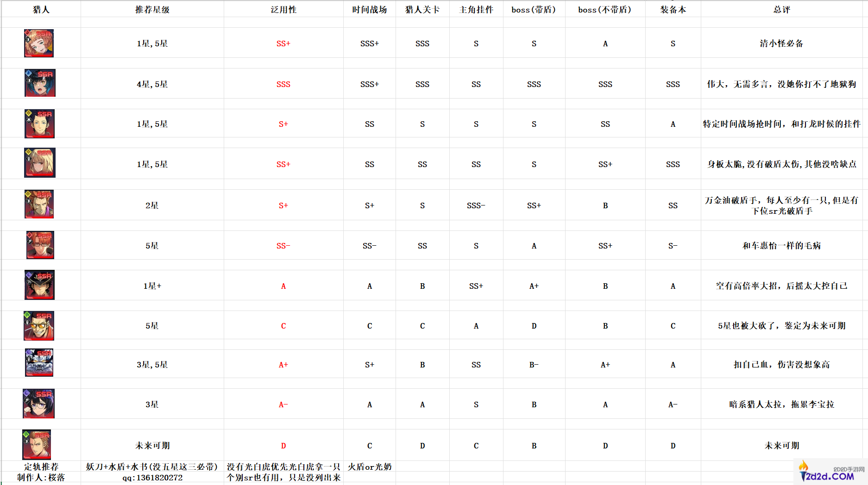This screenshot has width=868, height=485.
Task: Select the hunter portrait in the 和车惠怡一样的毛病 row
Action: tap(40, 245)
